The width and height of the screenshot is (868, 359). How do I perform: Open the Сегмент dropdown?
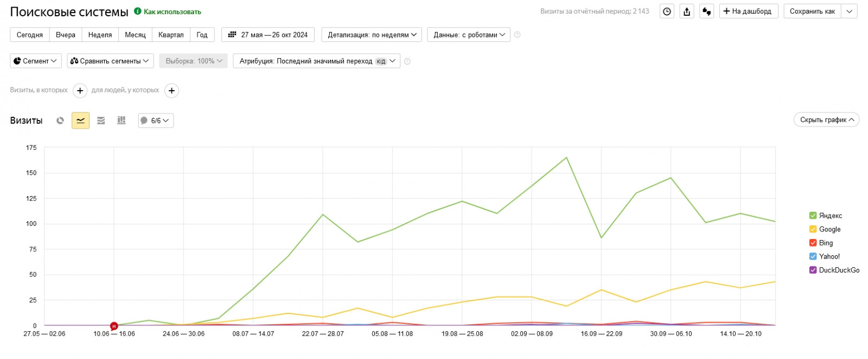(36, 61)
